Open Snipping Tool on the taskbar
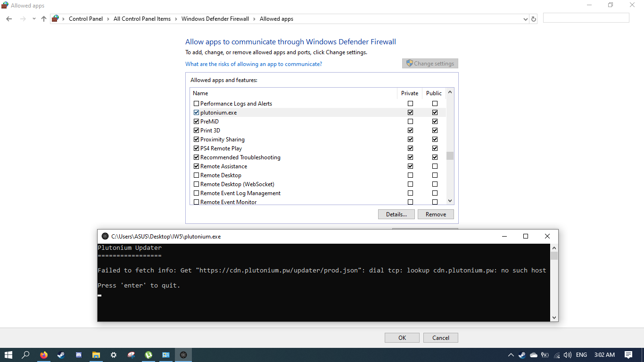This screenshot has height=362, width=644. point(131,355)
